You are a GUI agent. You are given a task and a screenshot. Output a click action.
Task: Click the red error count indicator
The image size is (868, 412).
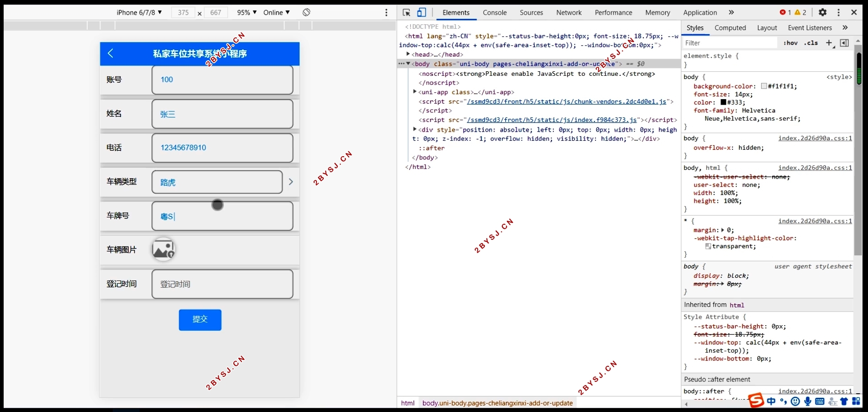785,12
